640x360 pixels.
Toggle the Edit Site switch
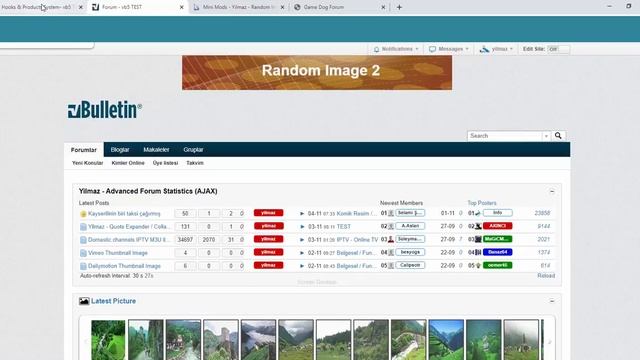pos(558,49)
